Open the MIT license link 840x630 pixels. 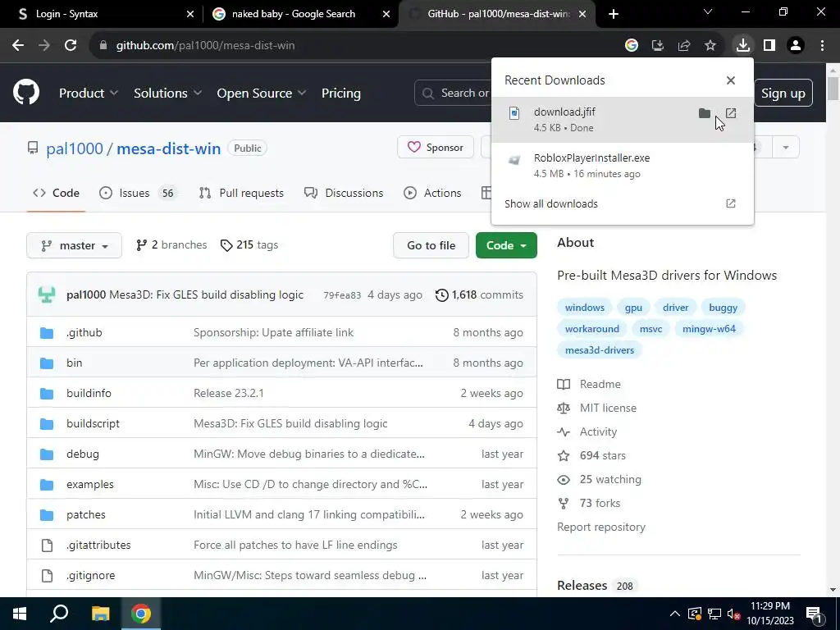pyautogui.click(x=597, y=408)
